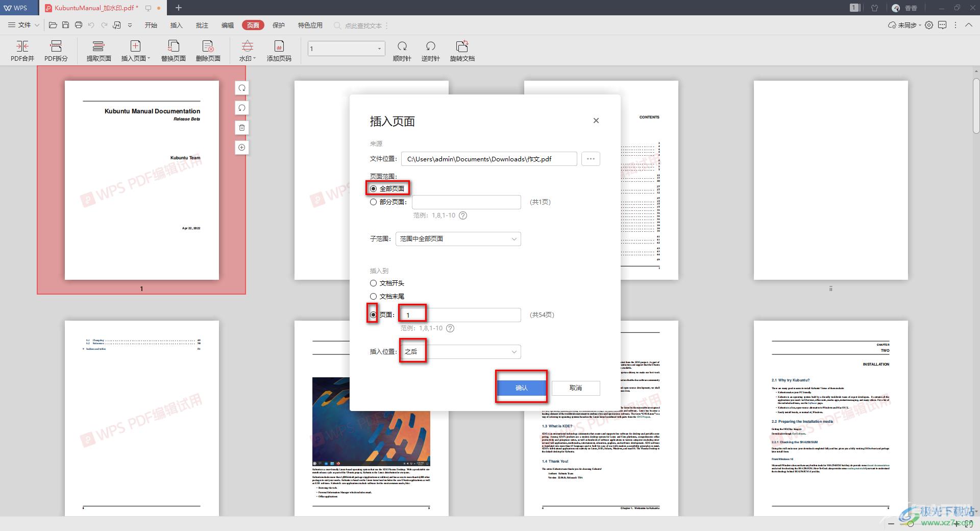Click the help icon under 页面 field example
The height and width of the screenshot is (531, 980).
point(450,328)
